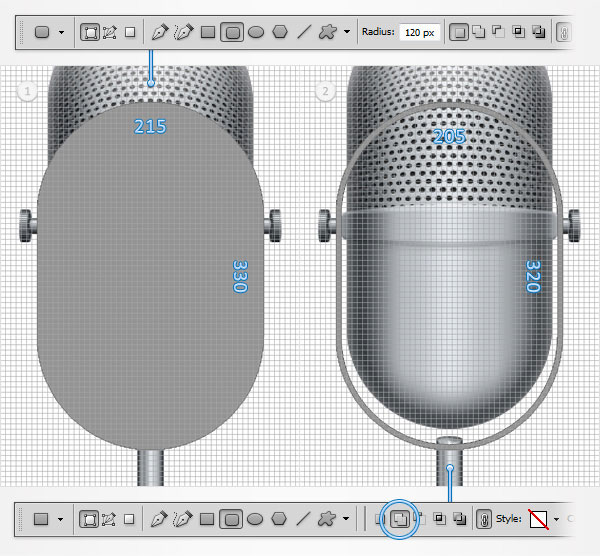Enable Paths mode in Style options bar
The image size is (600, 556).
[x=109, y=519]
